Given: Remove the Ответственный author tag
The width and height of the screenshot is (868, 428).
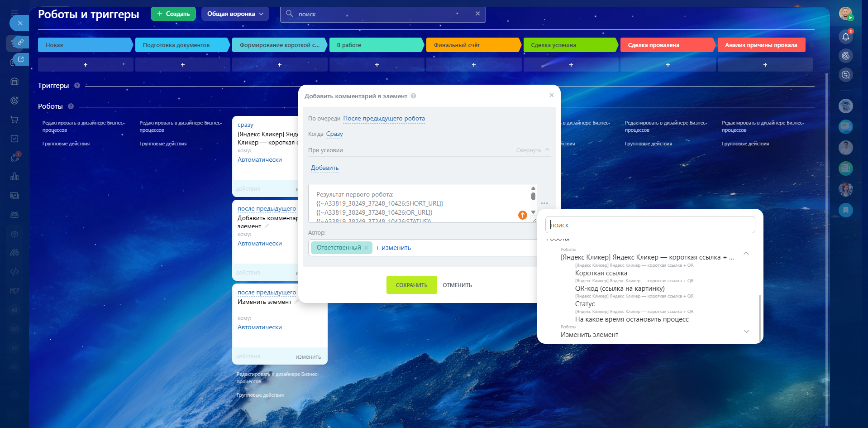Looking at the screenshot, I should (x=366, y=248).
